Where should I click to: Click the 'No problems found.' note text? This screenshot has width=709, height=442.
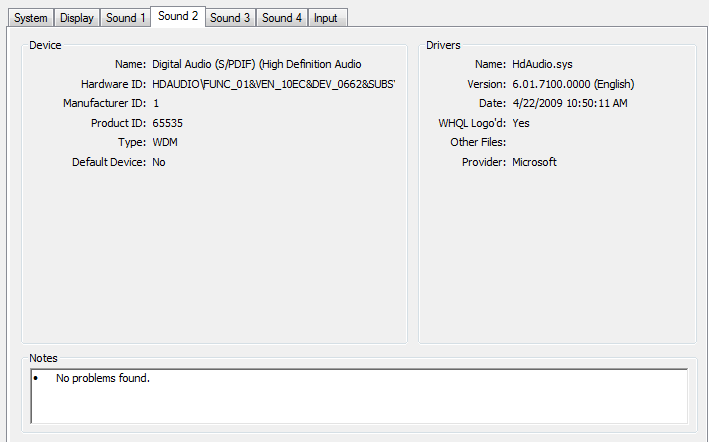pyautogui.click(x=102, y=378)
